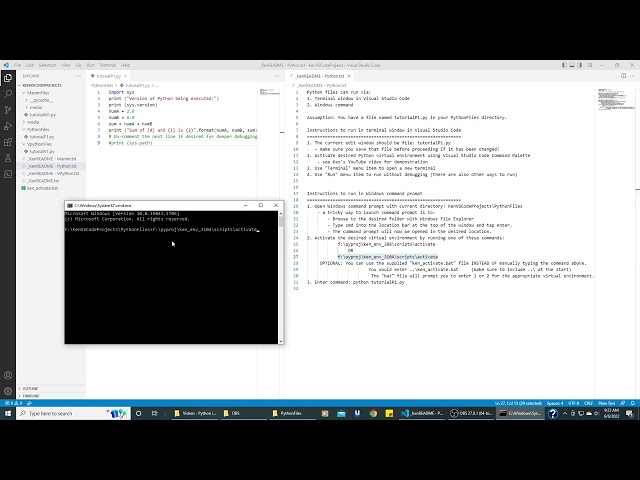Click the README editor minimap
This screenshot has height=480, width=640.
point(616,99)
